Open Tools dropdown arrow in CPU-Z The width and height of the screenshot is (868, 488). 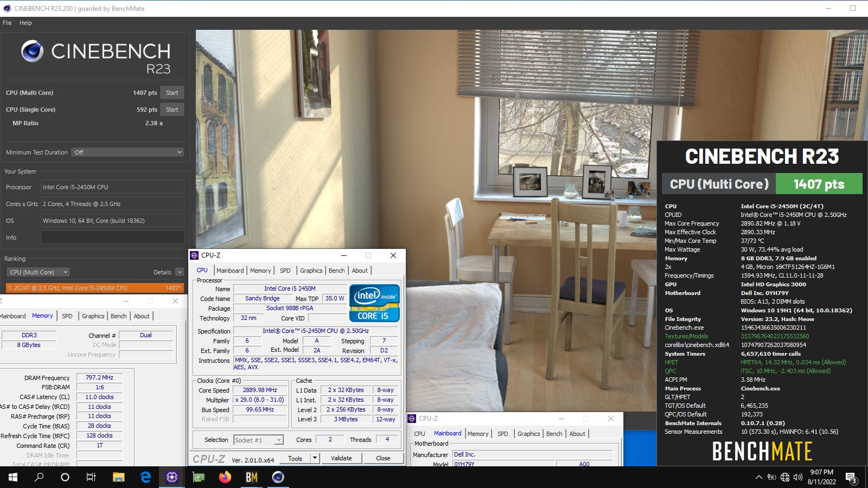pyautogui.click(x=315, y=458)
